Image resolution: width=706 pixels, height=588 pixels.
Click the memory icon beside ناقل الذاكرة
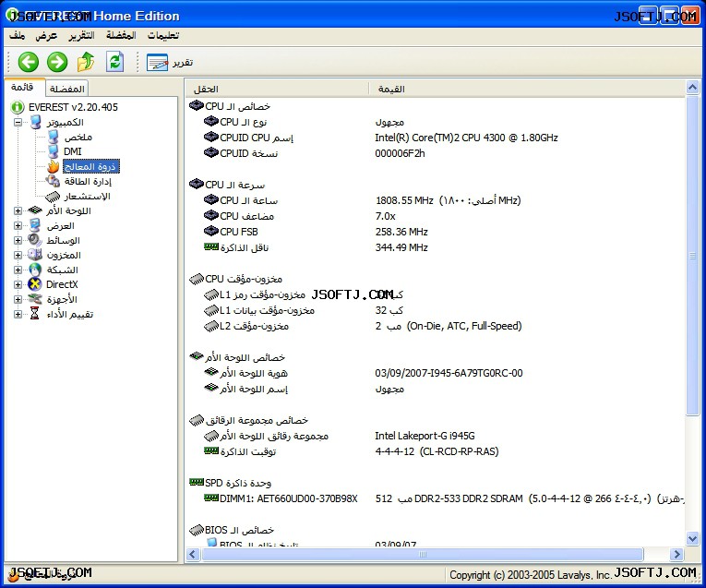point(211,246)
